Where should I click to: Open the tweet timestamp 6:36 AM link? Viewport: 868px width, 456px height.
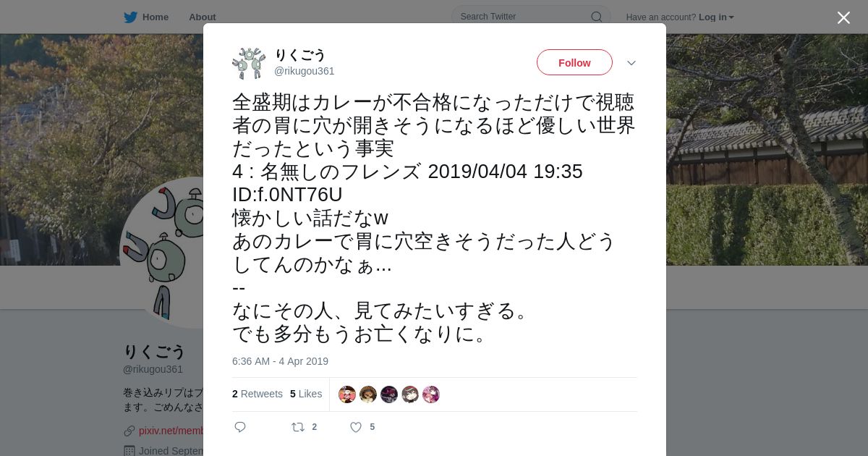(280, 361)
